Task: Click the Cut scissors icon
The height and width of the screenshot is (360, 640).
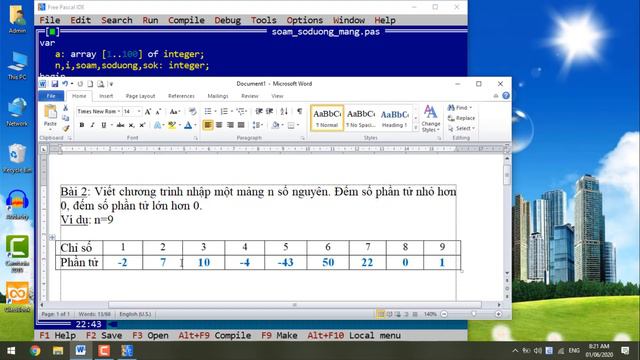Action: pos(65,108)
